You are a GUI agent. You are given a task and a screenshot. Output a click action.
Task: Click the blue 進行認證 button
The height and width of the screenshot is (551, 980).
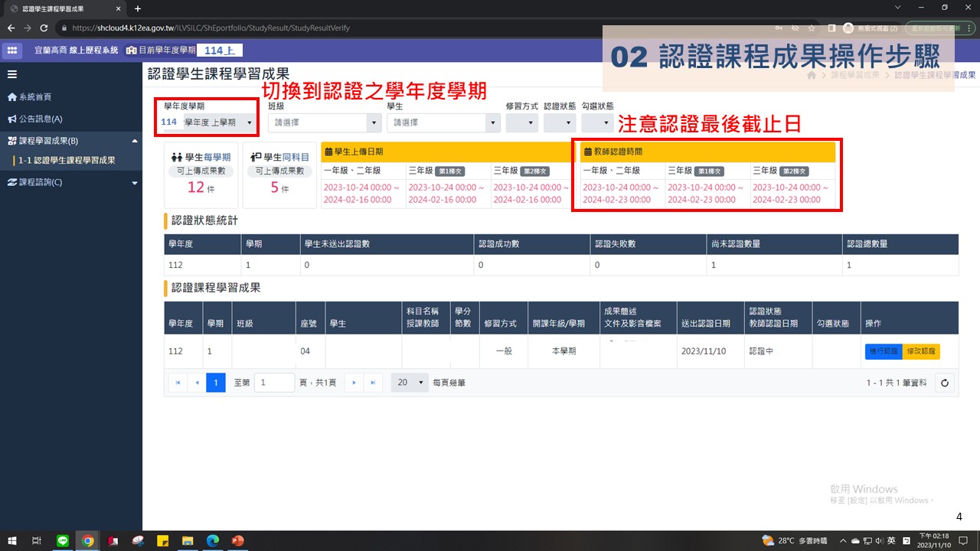point(884,351)
